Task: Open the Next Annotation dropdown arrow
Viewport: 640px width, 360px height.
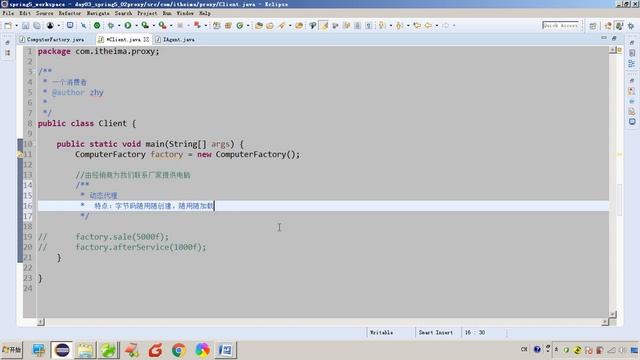Action: (391, 26)
